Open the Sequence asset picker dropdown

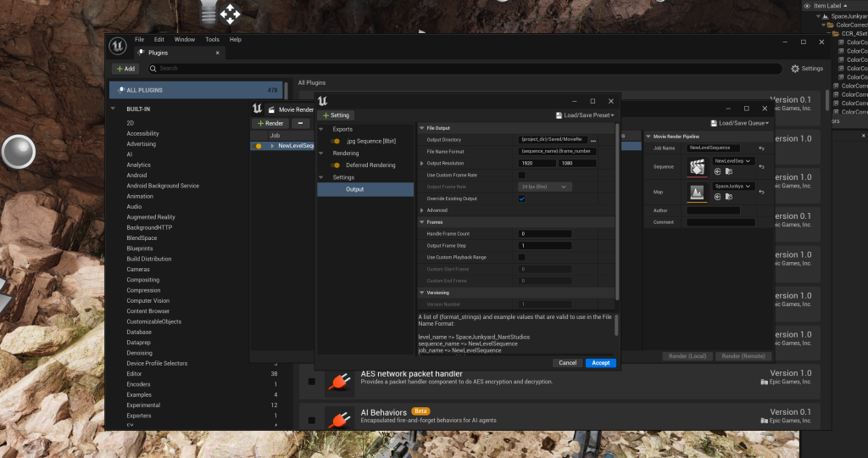tap(733, 161)
